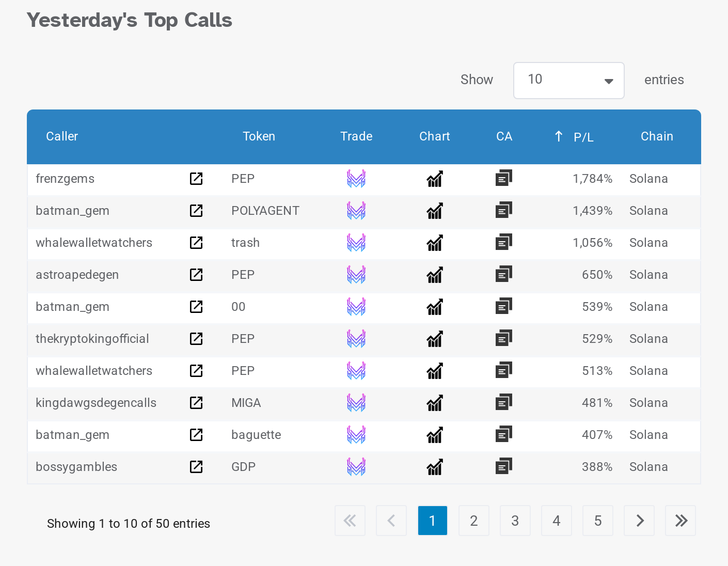Click next page arrow button
The width and height of the screenshot is (728, 566).
[639, 521]
